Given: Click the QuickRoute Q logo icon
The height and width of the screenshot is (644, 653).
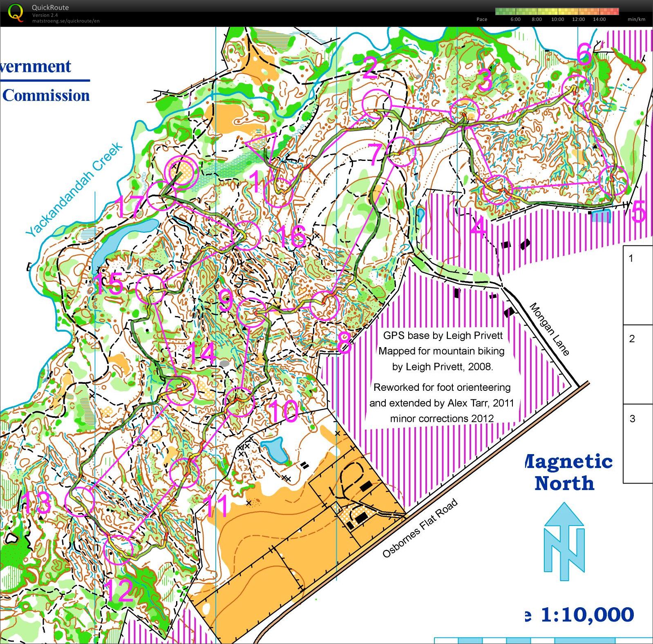Looking at the screenshot, I should point(16,12).
